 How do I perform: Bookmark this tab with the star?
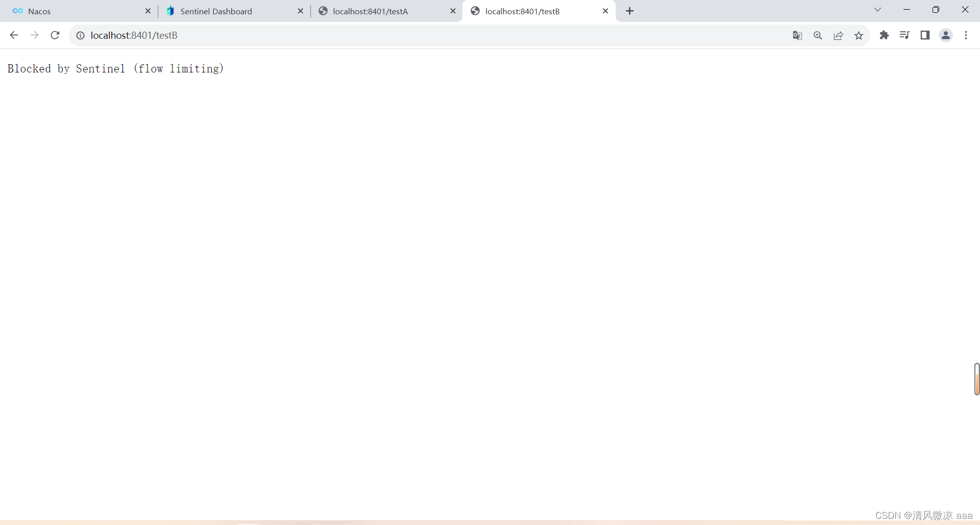(x=859, y=35)
